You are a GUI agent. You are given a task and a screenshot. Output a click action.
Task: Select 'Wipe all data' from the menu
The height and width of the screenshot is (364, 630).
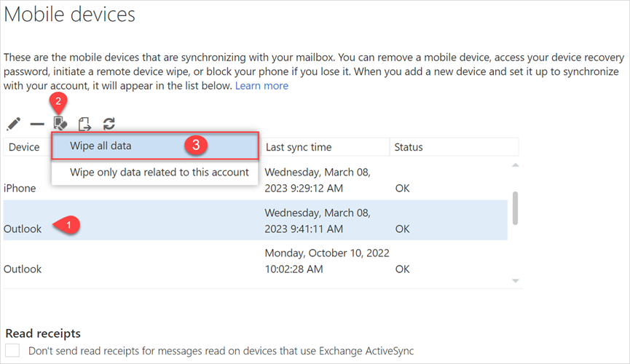[x=101, y=146]
